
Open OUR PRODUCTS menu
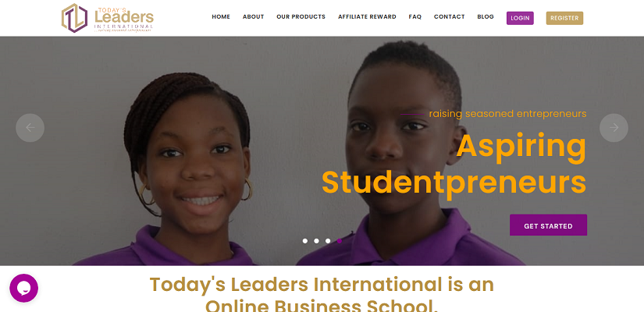[x=301, y=17]
